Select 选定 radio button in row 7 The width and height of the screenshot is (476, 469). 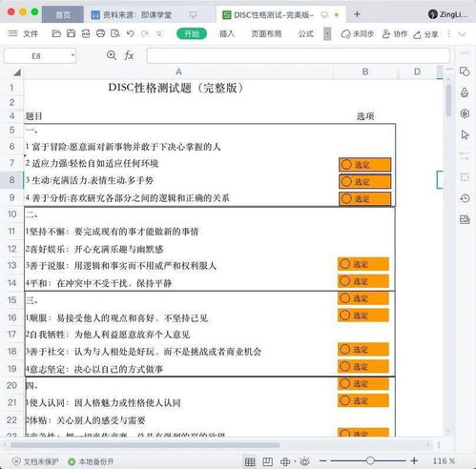pos(346,165)
